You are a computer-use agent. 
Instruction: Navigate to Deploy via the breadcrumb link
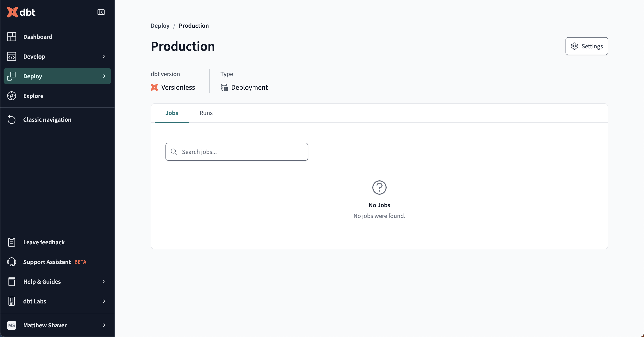click(x=160, y=26)
